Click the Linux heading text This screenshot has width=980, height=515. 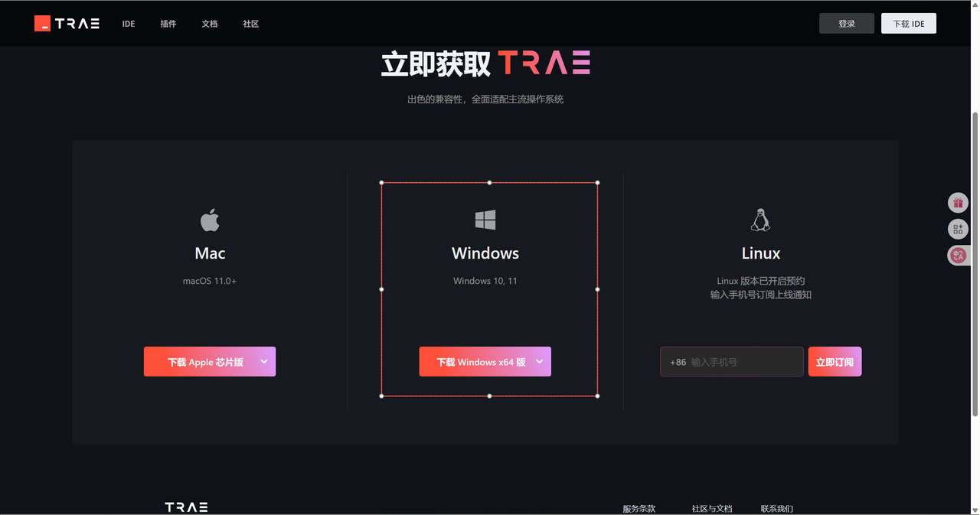click(761, 253)
